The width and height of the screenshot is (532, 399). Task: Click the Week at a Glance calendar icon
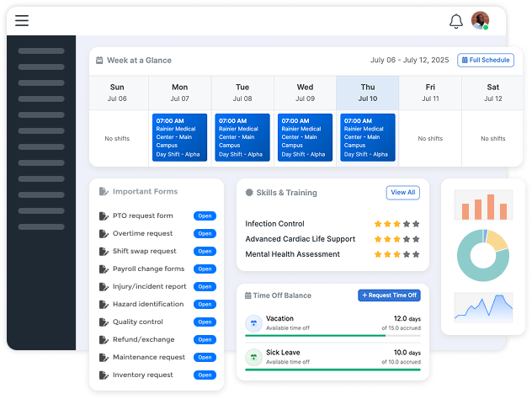click(x=99, y=61)
